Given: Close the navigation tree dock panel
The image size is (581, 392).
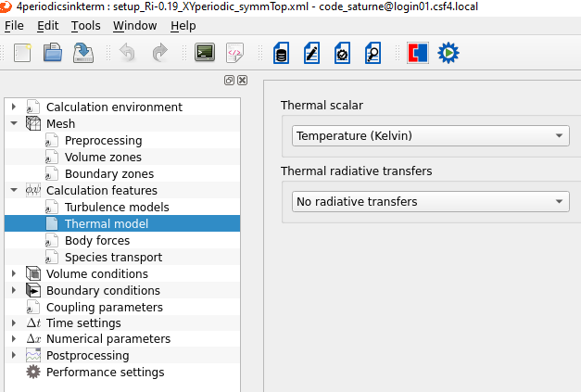Looking at the screenshot, I should (242, 81).
